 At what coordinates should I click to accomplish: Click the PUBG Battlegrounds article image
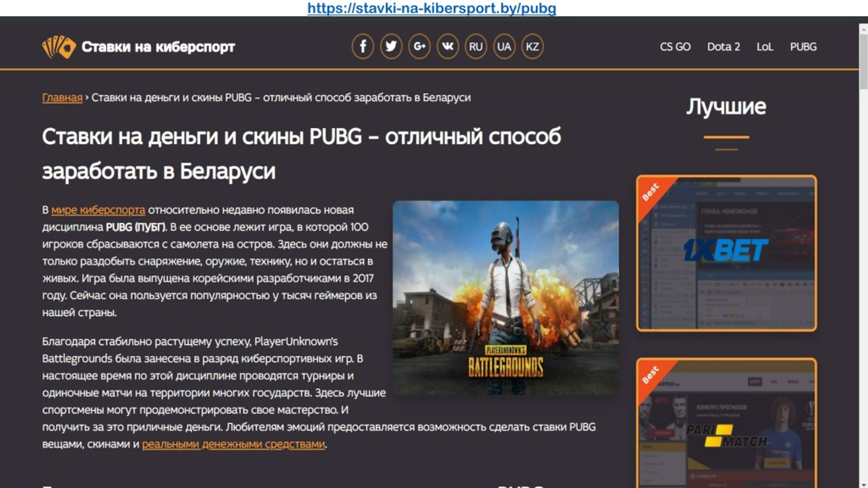point(506,298)
